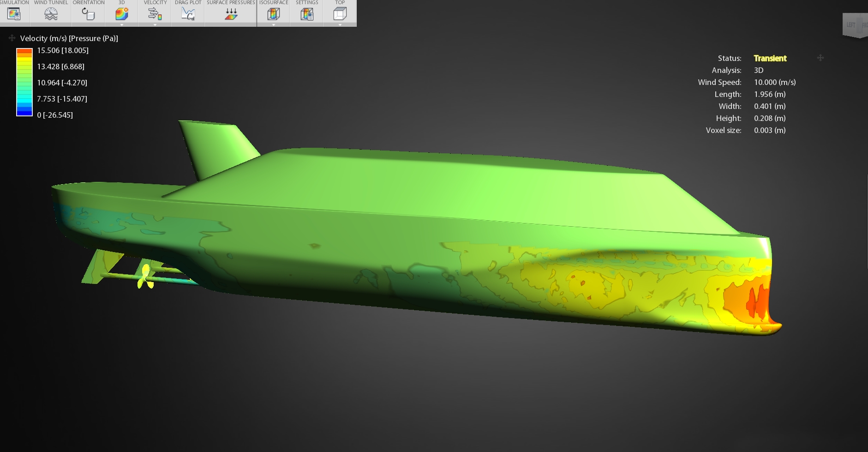
Task: Open the Drag Plot Cd icon
Action: tap(188, 14)
